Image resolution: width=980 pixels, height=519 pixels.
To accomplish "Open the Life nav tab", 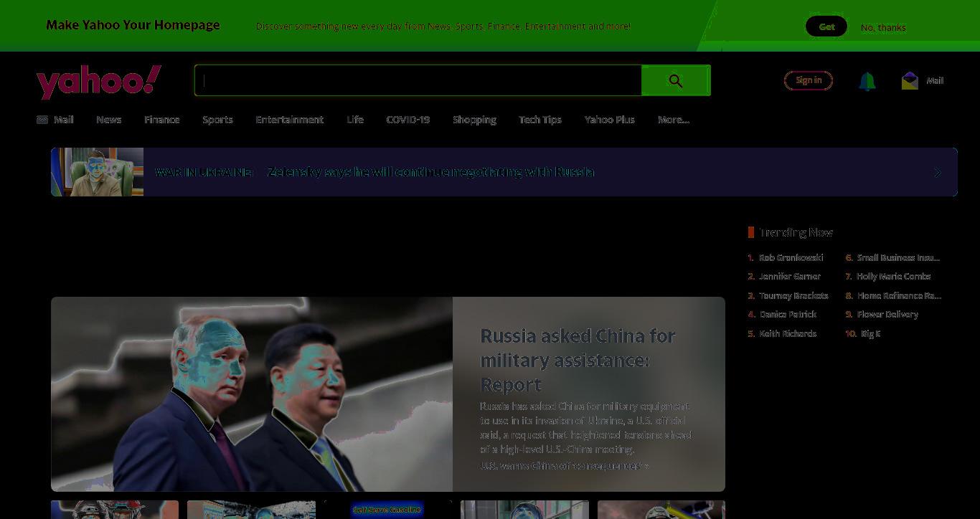I will pyautogui.click(x=355, y=120).
